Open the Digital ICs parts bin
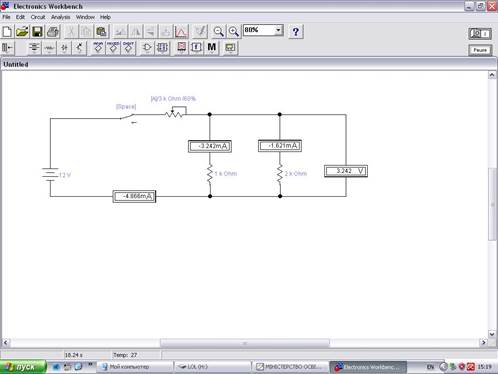This screenshot has height=374, width=498. (128, 48)
